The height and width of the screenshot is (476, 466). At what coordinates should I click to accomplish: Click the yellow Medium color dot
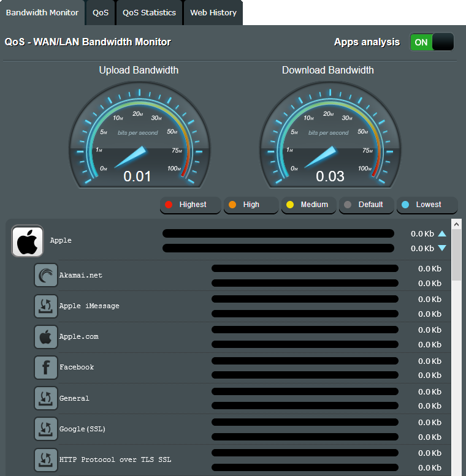pos(290,205)
